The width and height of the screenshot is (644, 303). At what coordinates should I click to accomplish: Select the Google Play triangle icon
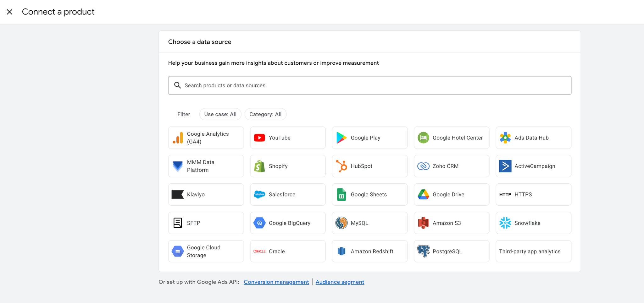click(x=341, y=138)
